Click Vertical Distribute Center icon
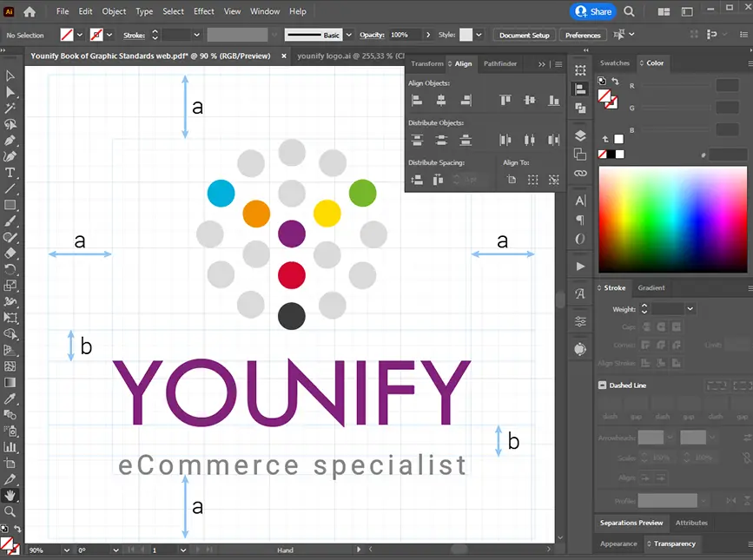 pyautogui.click(x=441, y=140)
